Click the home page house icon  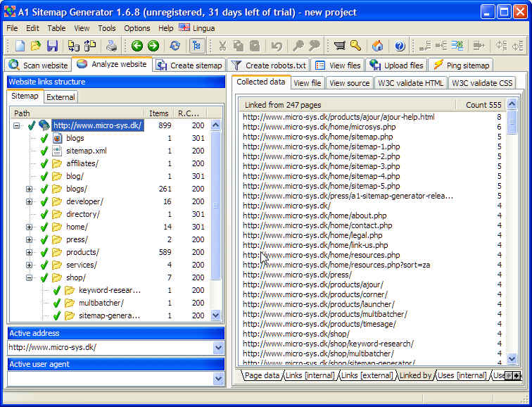tap(377, 46)
